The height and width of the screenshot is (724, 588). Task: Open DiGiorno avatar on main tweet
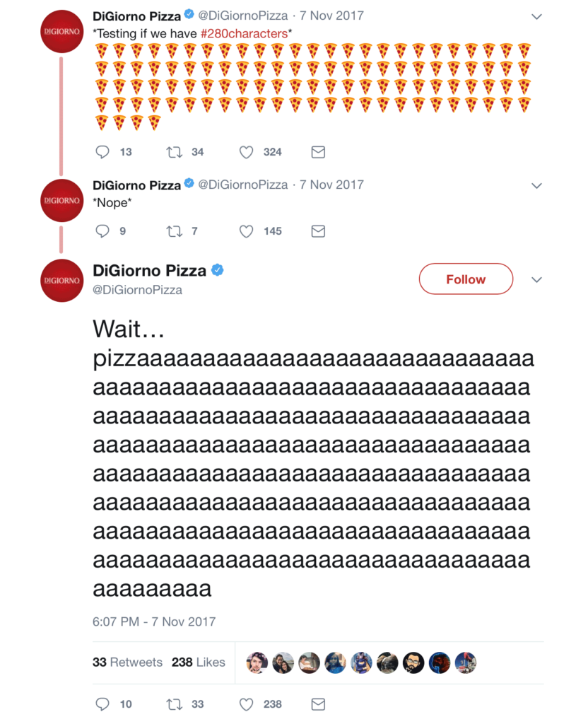point(62,280)
